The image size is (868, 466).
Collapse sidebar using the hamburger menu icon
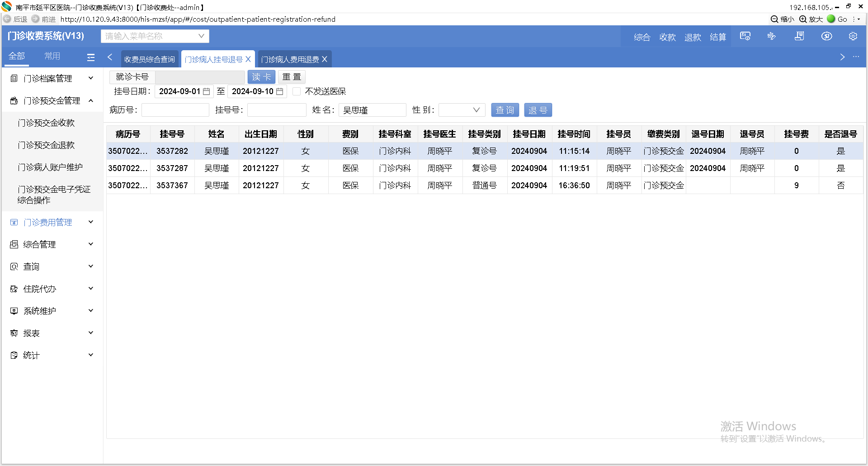(91, 57)
